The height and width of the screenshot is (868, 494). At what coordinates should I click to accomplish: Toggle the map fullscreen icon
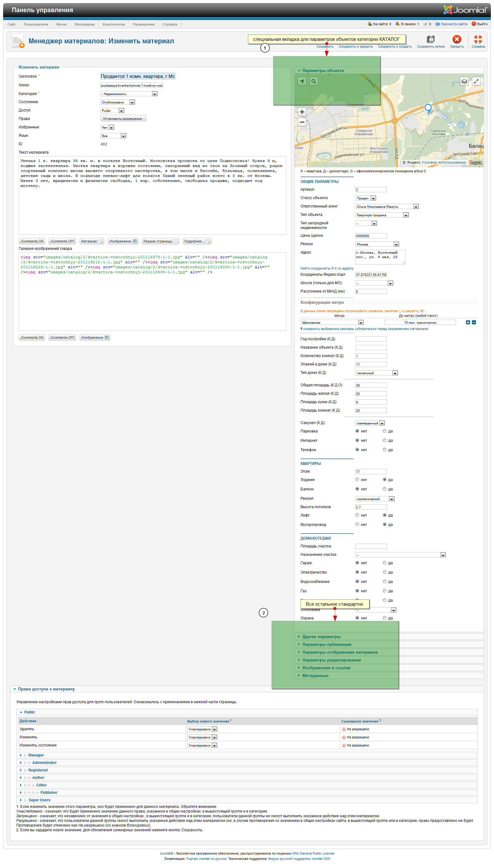click(476, 81)
